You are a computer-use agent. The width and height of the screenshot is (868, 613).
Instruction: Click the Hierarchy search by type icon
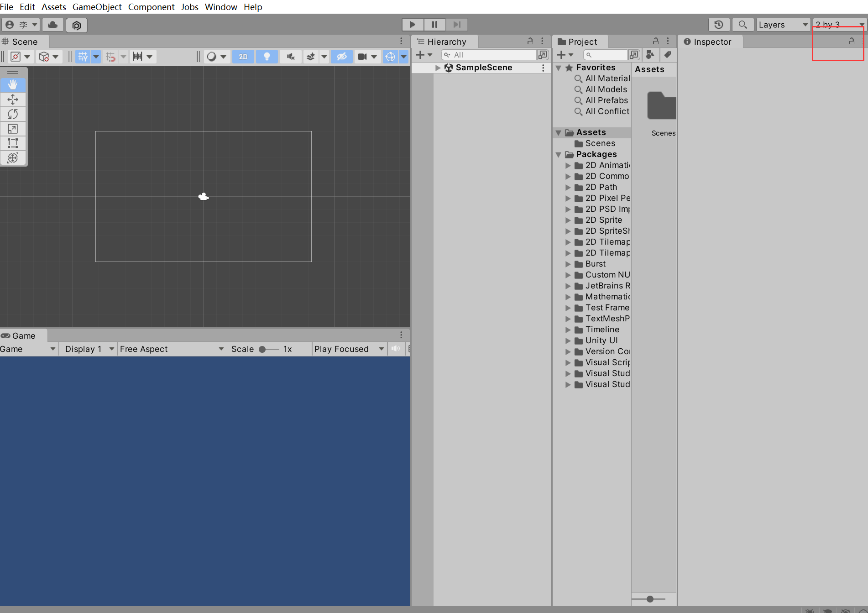pyautogui.click(x=543, y=55)
